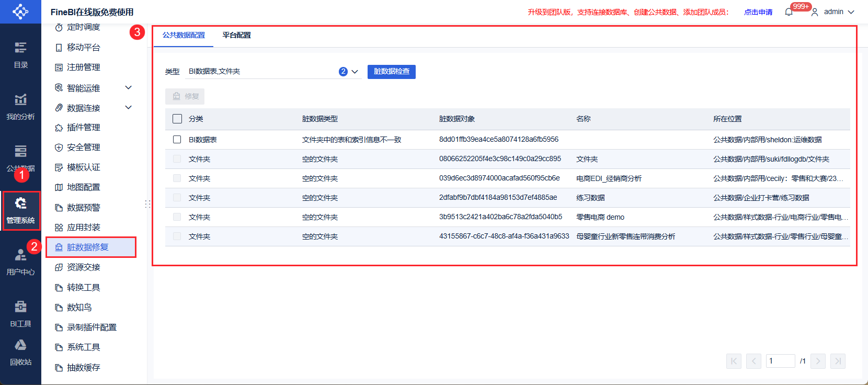Viewport: 868px width, 385px height.
Task: Toggle the select-all checkbox in table header
Action: pos(177,119)
